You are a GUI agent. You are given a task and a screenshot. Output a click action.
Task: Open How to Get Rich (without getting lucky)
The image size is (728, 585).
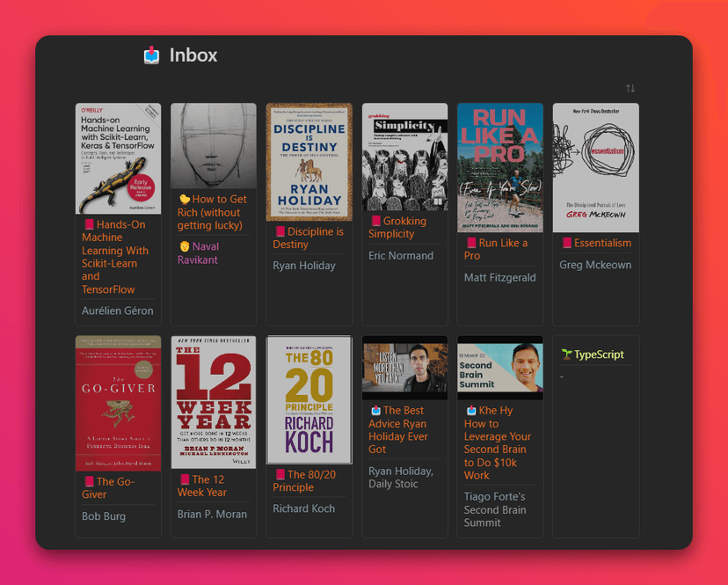(212, 212)
